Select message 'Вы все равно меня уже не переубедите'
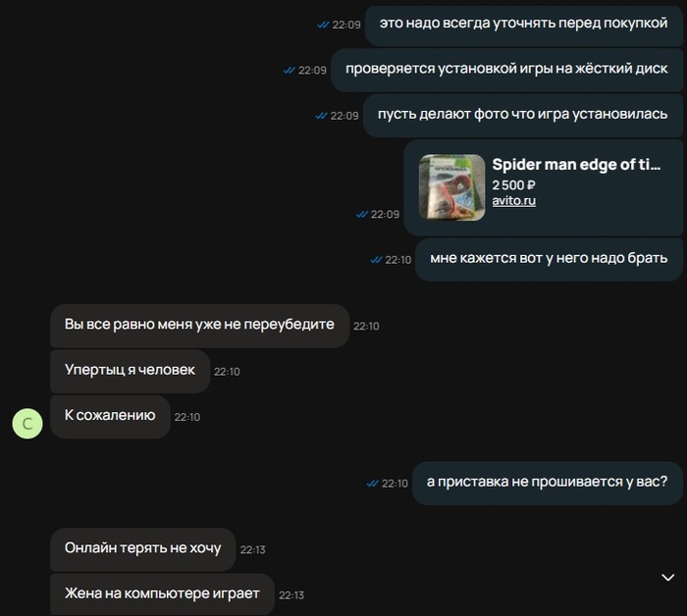 coord(199,326)
